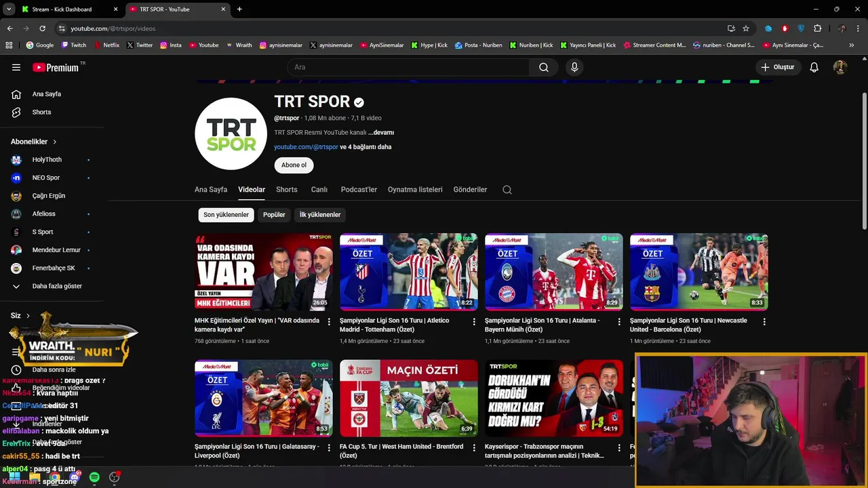Image resolution: width=868 pixels, height=488 pixels.
Task: Click the Oluştur create button
Action: click(x=778, y=67)
